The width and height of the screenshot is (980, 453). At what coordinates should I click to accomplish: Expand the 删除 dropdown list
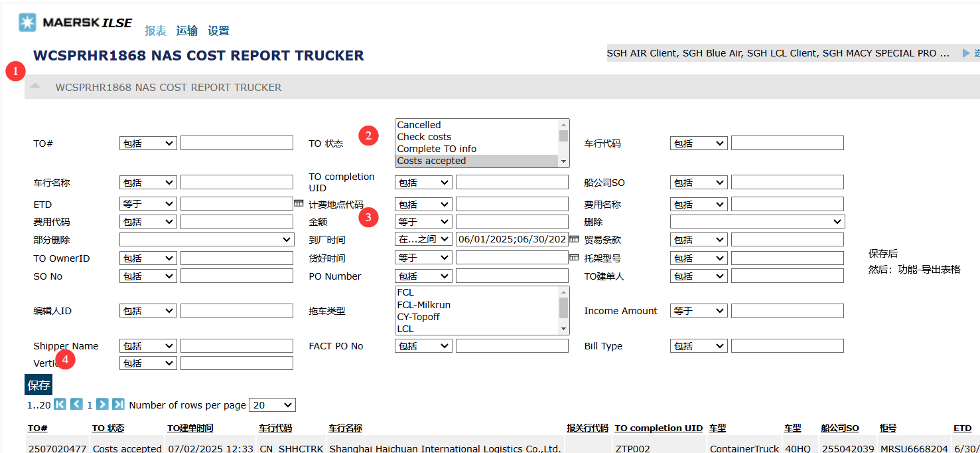(757, 222)
